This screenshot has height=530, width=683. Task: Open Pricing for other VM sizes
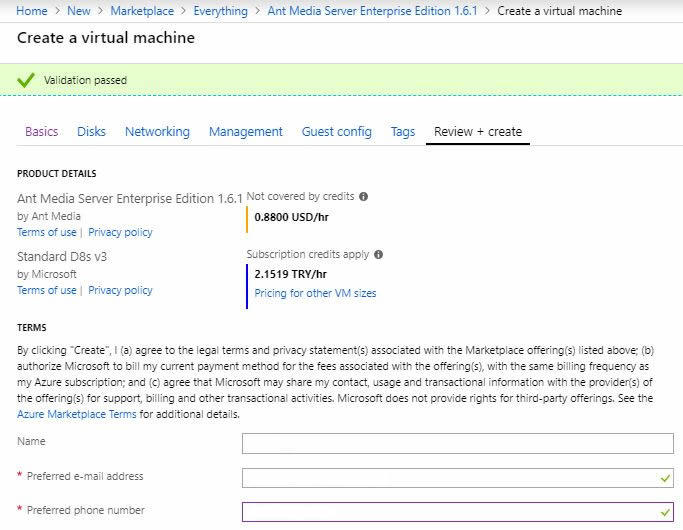(315, 293)
